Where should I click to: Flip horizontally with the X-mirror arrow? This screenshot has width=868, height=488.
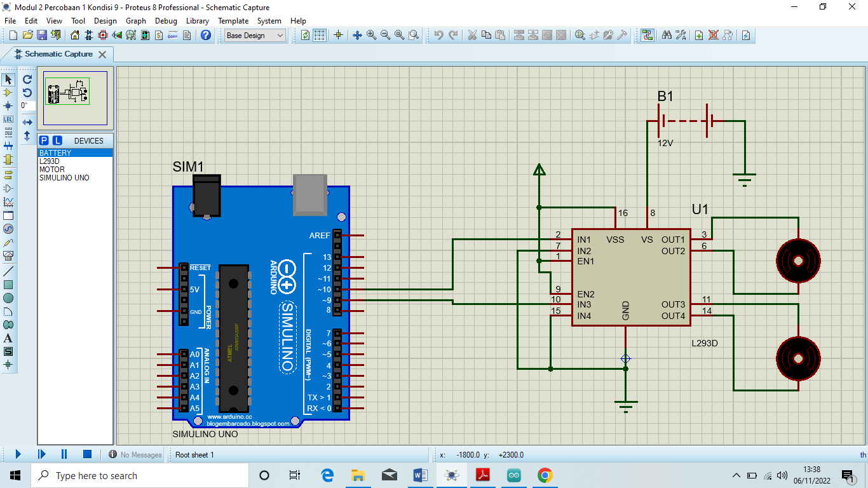tap(27, 122)
